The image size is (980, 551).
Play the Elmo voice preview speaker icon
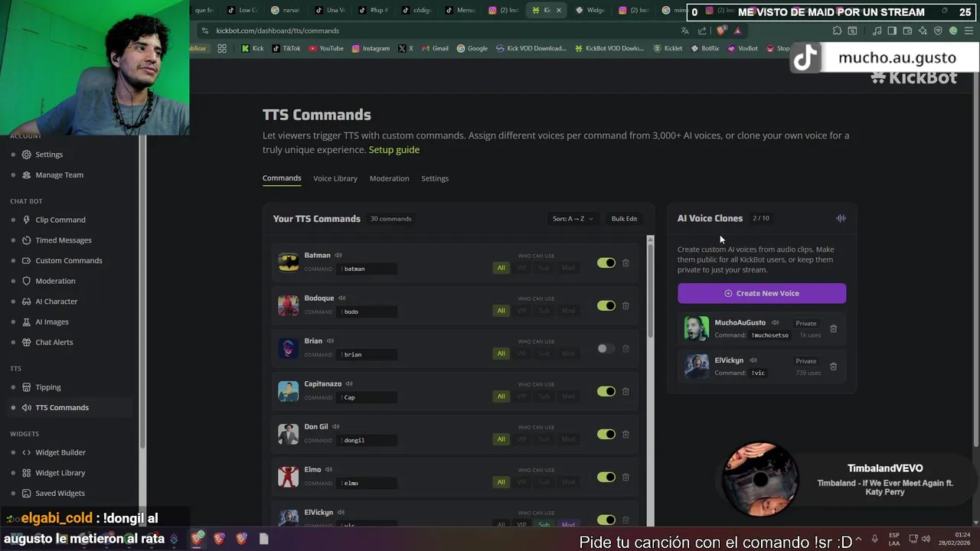329,469
